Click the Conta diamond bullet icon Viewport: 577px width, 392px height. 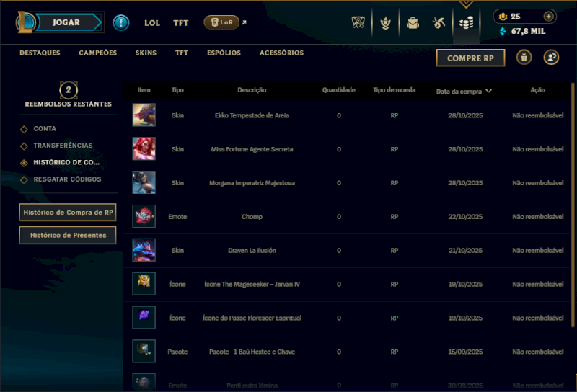pos(24,129)
